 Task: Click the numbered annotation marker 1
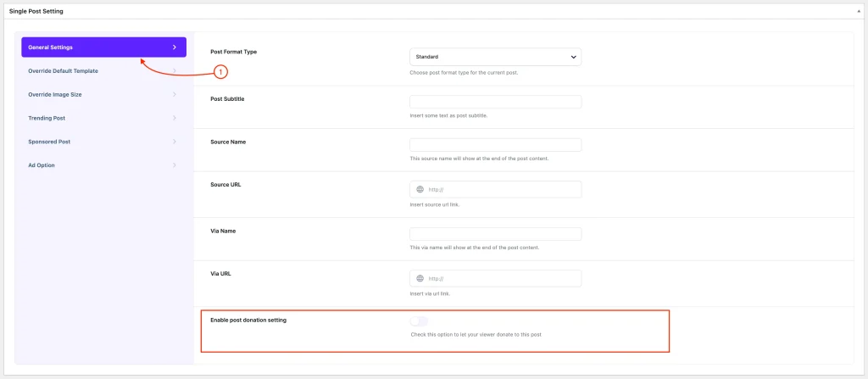(220, 73)
